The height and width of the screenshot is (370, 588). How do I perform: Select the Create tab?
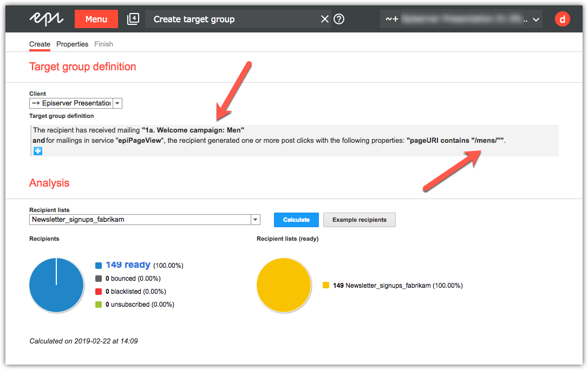point(40,44)
